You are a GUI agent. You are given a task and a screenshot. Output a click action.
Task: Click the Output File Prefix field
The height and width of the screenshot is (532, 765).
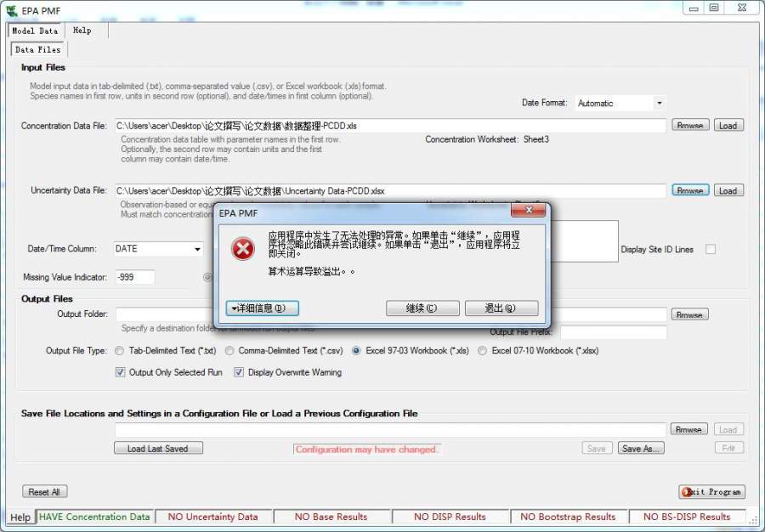[613, 332]
